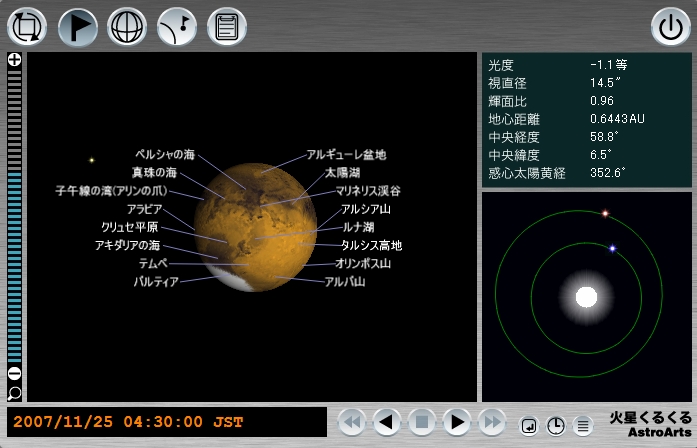
Task: Click the magnifier icon below zoom bar
Action: (x=14, y=393)
